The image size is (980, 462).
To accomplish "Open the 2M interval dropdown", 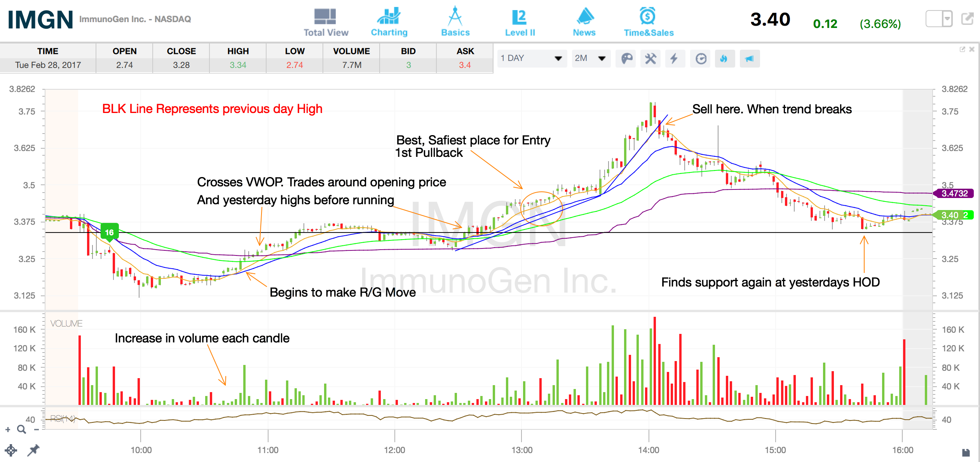I will click(590, 58).
